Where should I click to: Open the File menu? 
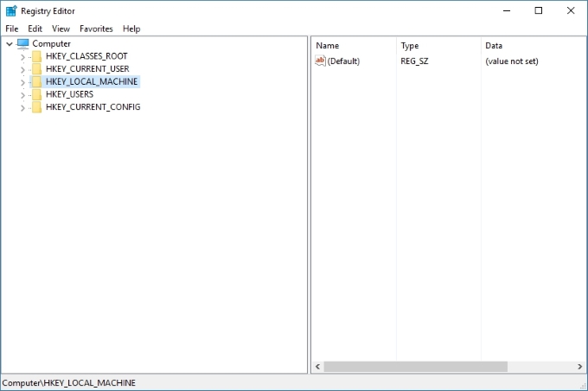12,29
